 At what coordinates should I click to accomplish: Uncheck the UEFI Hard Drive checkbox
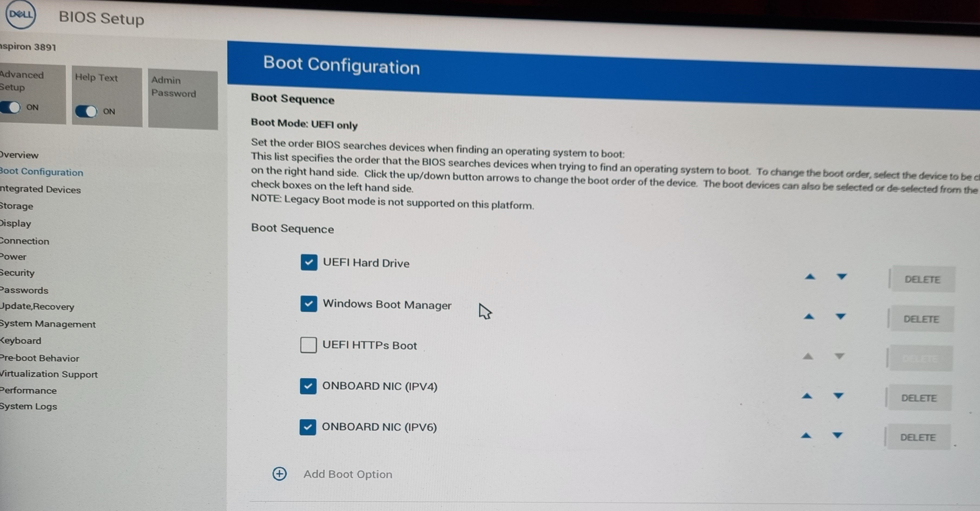tap(309, 262)
